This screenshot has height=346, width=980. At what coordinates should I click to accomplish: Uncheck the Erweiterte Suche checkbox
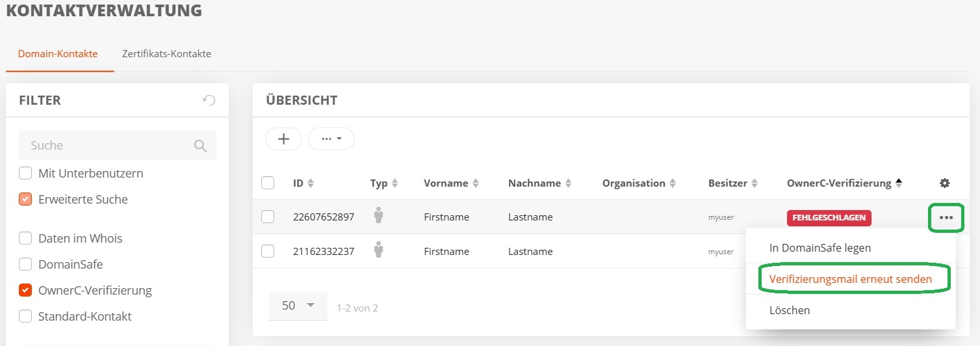coord(25,200)
